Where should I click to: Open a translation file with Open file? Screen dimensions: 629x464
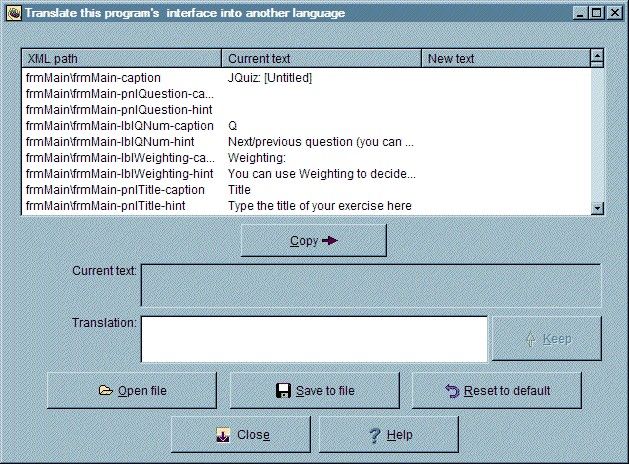tap(132, 391)
